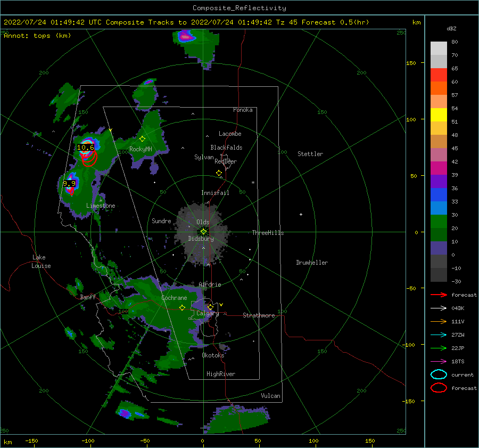Click the Banff label
Screen dimensions: 479x448
[88, 297]
